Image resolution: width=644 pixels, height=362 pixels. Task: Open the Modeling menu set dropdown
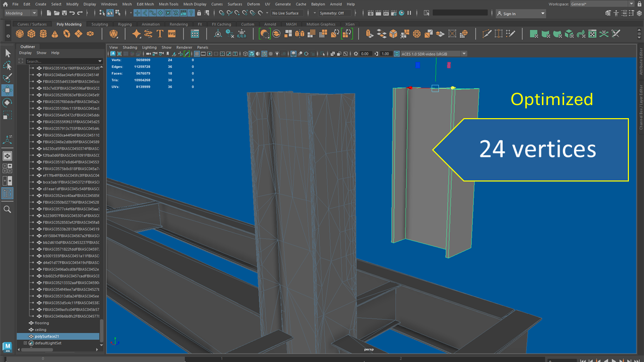pyautogui.click(x=20, y=13)
